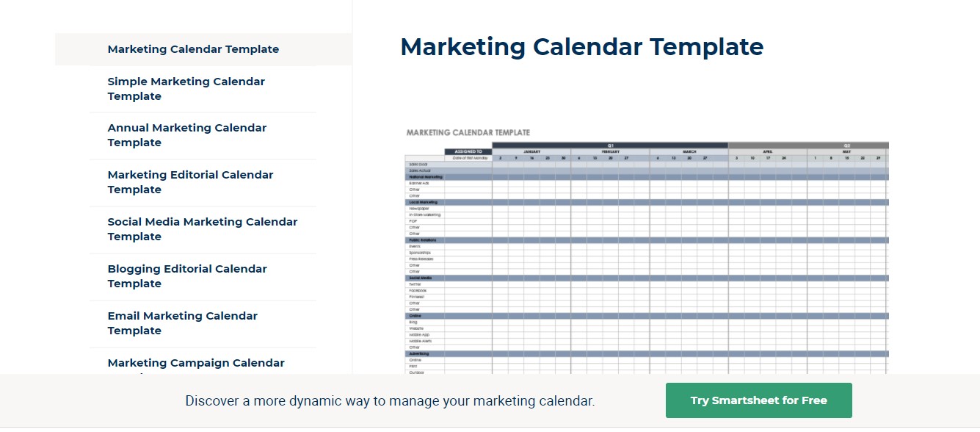The height and width of the screenshot is (432, 980).
Task: Go to Annual Marketing Calendar Template
Action: tap(186, 135)
